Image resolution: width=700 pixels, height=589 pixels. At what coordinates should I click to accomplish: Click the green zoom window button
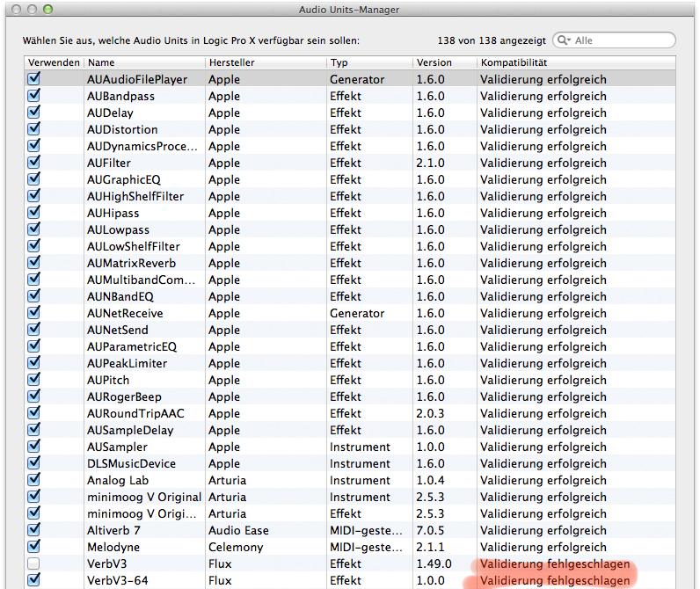[x=47, y=9]
